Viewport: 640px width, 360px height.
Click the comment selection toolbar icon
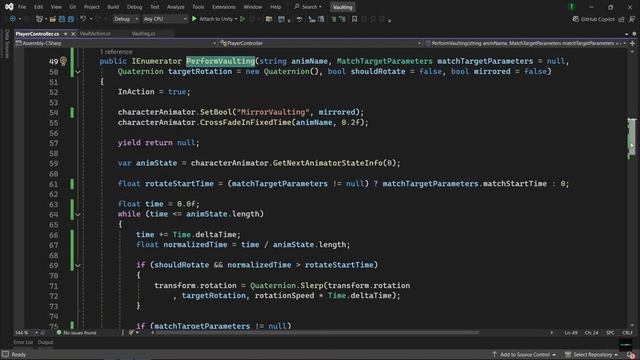coord(333,19)
